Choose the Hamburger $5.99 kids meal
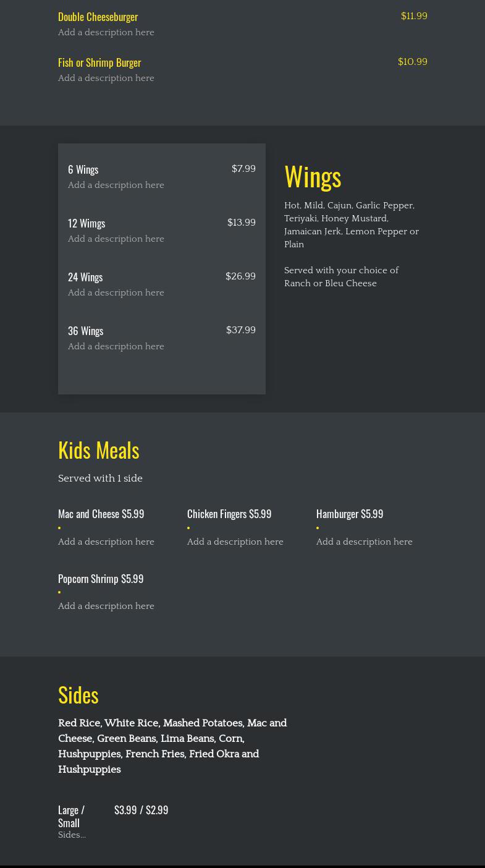The width and height of the screenshot is (485, 868). click(350, 514)
